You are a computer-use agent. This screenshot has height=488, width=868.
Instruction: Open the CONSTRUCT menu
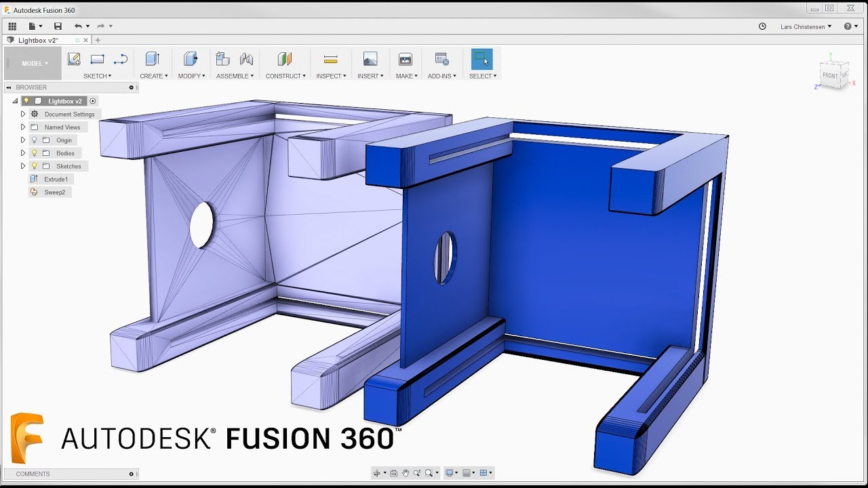click(x=285, y=76)
